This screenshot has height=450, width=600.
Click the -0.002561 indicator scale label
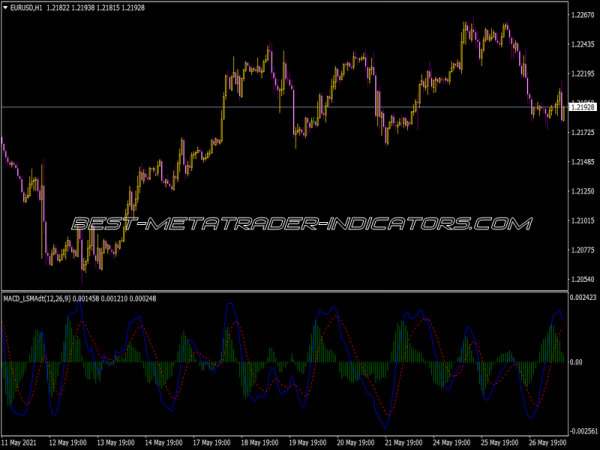point(583,429)
